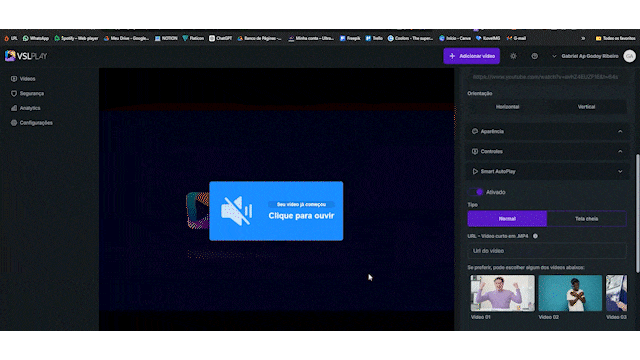The height and width of the screenshot is (360, 640).
Task: Open Banco de Páginas bookmark
Action: [260, 38]
